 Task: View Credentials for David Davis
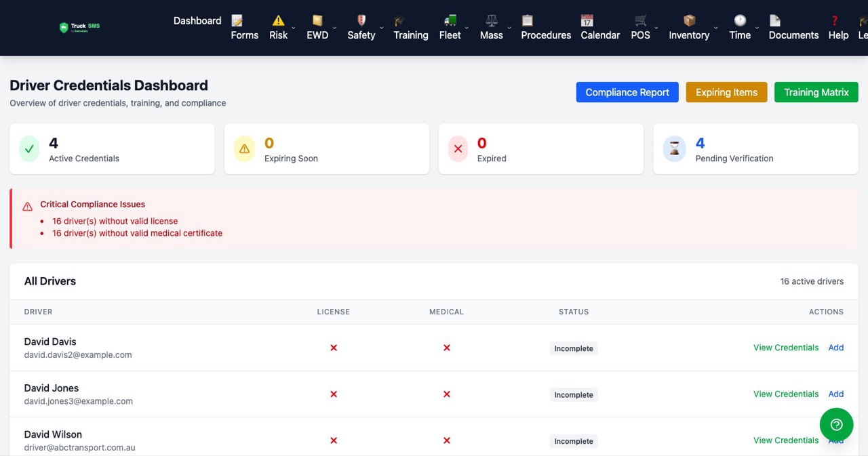point(786,348)
